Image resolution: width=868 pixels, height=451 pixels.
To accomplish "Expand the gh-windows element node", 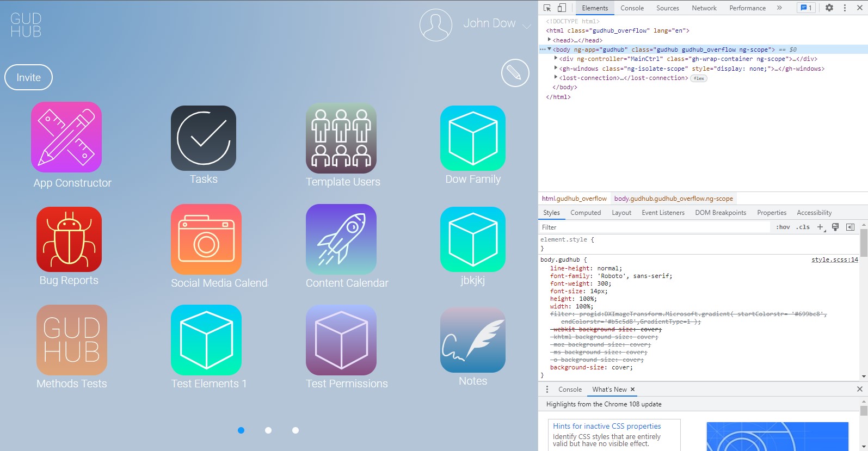I will coord(556,69).
